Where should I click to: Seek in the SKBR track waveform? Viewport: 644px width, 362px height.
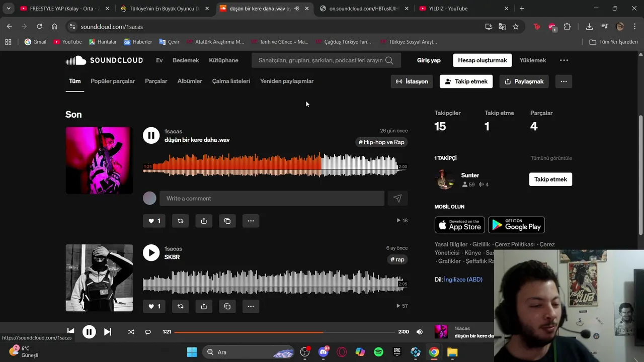tap(275, 283)
